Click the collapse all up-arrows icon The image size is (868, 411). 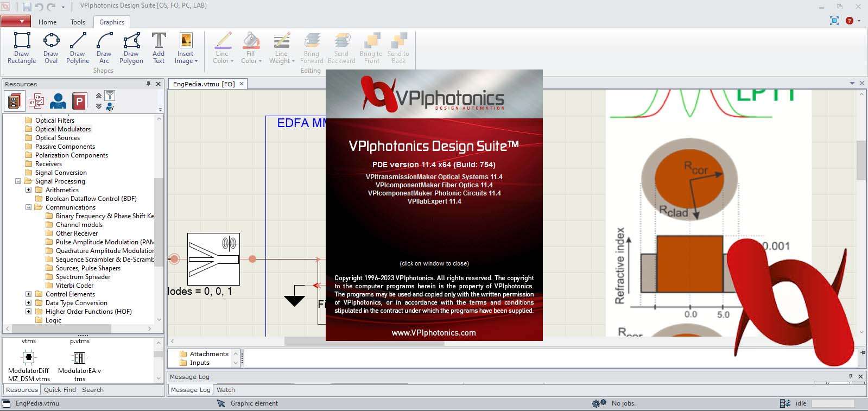(x=99, y=96)
